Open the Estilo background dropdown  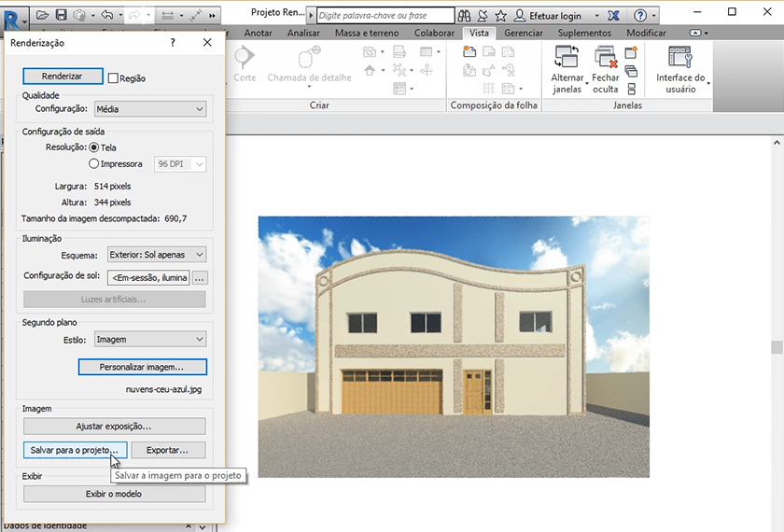[x=149, y=340]
